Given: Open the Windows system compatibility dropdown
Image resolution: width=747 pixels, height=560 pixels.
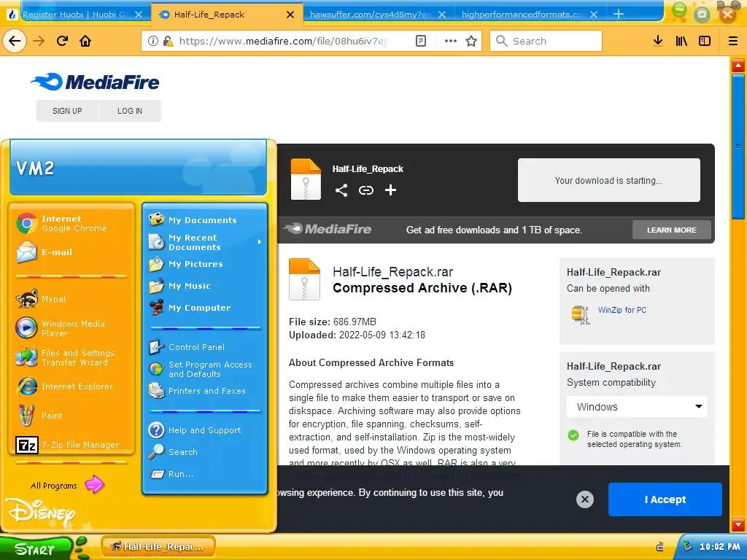Looking at the screenshot, I should (x=637, y=407).
